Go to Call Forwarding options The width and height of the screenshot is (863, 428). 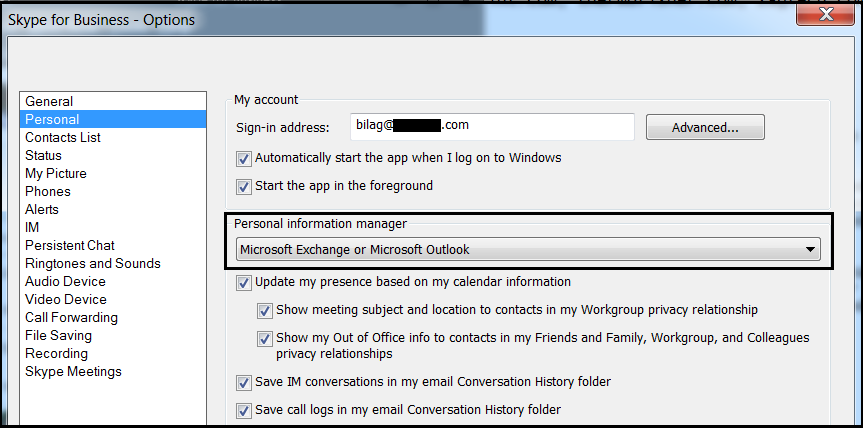113,317
